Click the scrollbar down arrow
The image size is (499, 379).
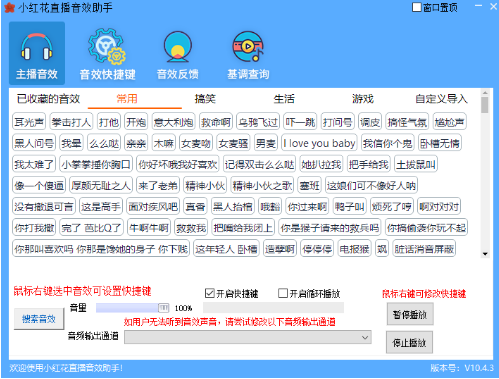(x=485, y=254)
